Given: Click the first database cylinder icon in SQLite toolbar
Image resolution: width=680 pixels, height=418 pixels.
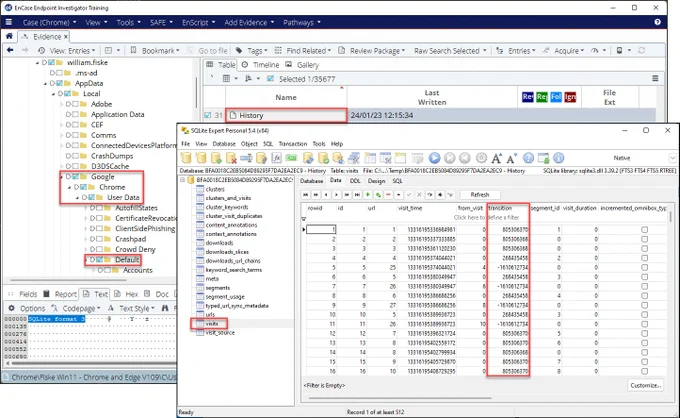Looking at the screenshot, I should 186,158.
